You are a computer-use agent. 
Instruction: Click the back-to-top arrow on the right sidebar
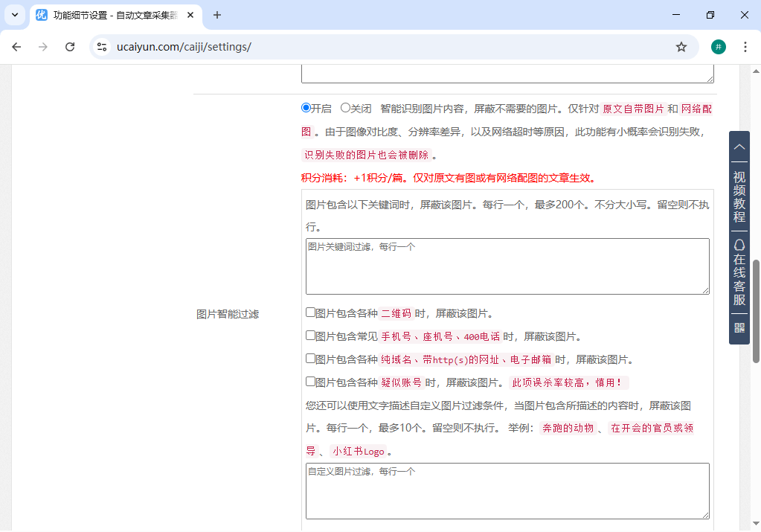(x=739, y=147)
